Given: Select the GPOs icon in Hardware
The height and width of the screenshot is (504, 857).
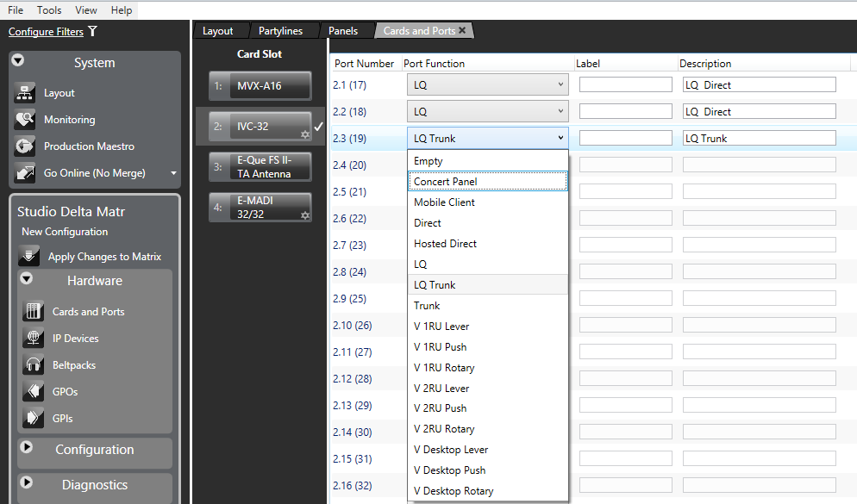Looking at the screenshot, I should 34,392.
